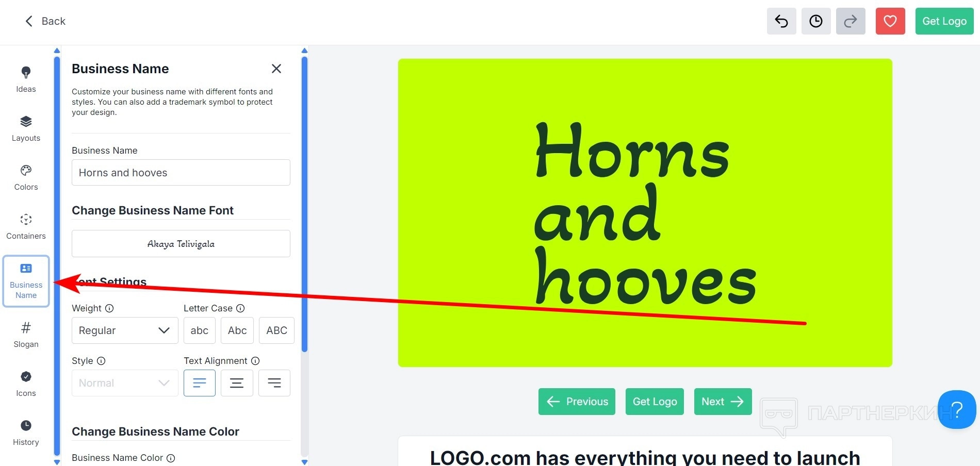Image resolution: width=980 pixels, height=466 pixels.
Task: Click Get Logo below the preview
Action: tap(655, 402)
